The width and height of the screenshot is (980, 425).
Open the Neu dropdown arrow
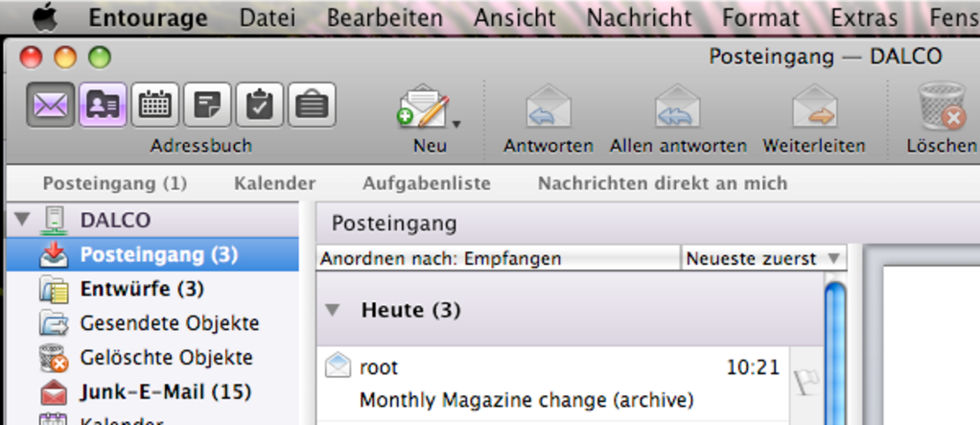point(456,124)
